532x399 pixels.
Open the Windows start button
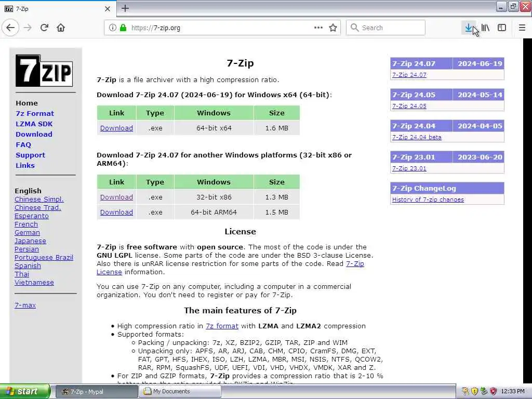coord(25,391)
